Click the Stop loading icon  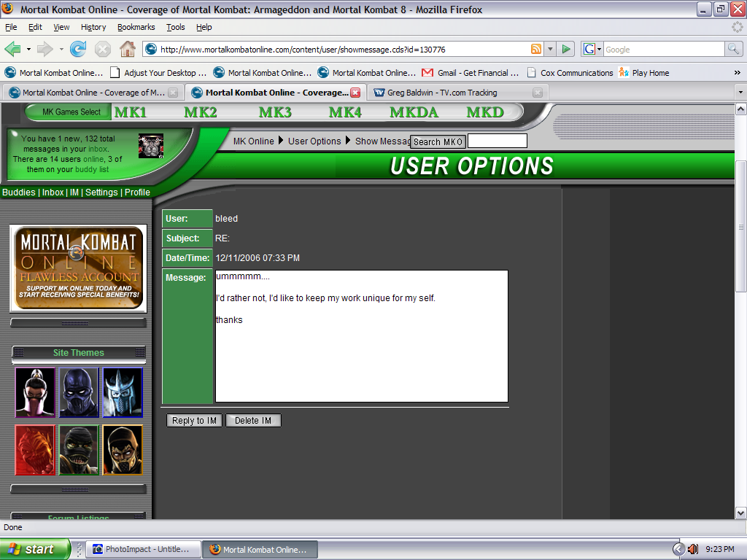point(102,49)
